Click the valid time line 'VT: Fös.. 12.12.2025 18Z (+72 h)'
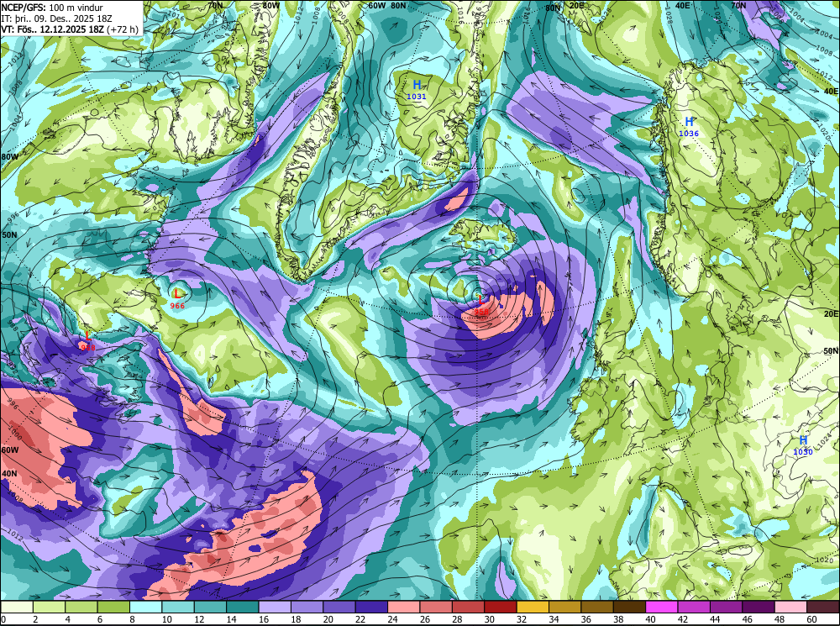Viewport: 840px width, 626px height. (x=70, y=29)
